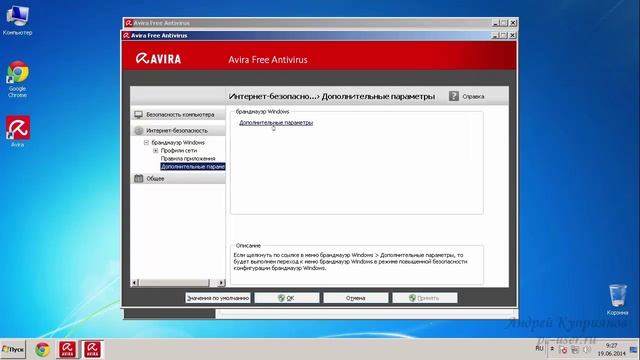Show hidden tray icons arrow

click(x=552, y=349)
